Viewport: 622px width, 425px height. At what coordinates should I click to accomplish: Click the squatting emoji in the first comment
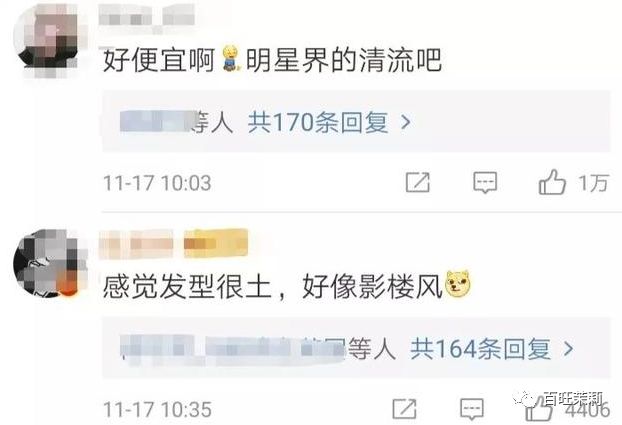tap(230, 58)
